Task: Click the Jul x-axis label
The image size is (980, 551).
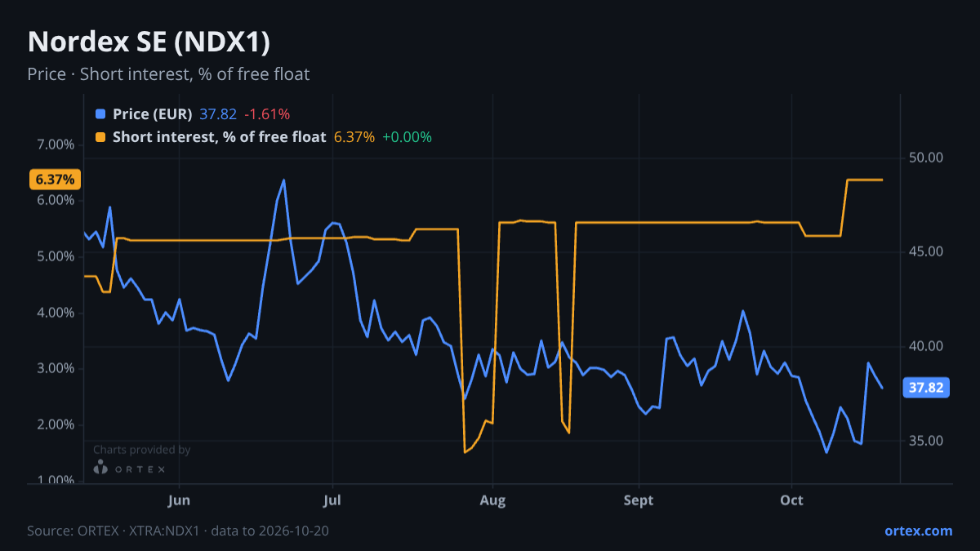Action: 332,500
